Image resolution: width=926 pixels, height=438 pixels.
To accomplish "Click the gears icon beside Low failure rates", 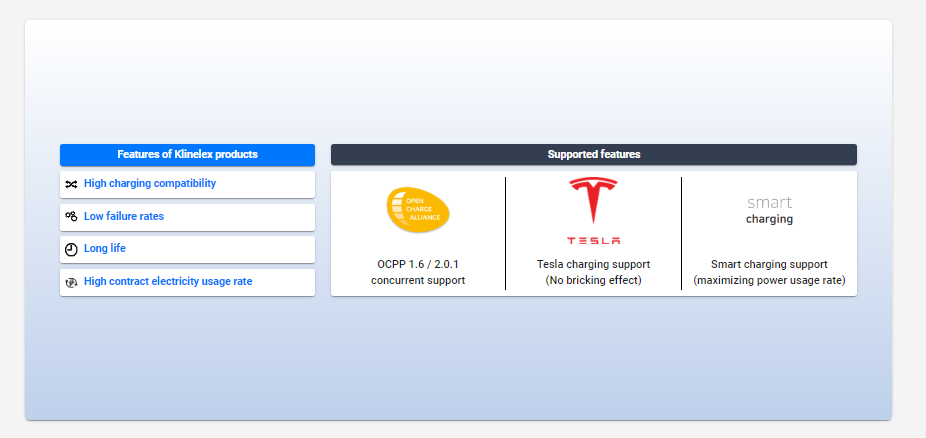I will point(71,216).
